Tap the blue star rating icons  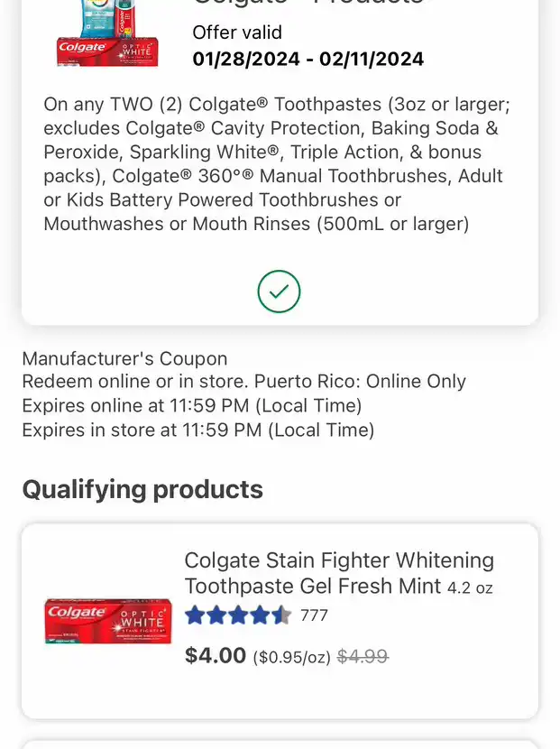[x=238, y=615]
